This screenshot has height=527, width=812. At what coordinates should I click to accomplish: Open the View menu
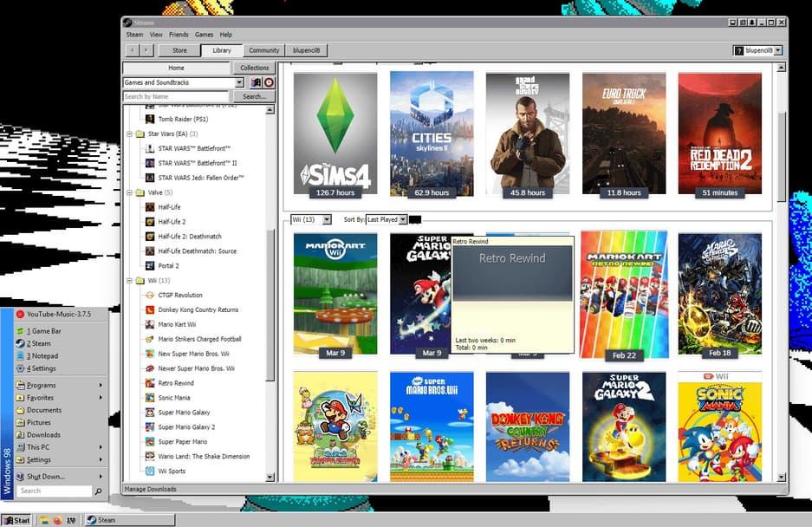[156, 35]
